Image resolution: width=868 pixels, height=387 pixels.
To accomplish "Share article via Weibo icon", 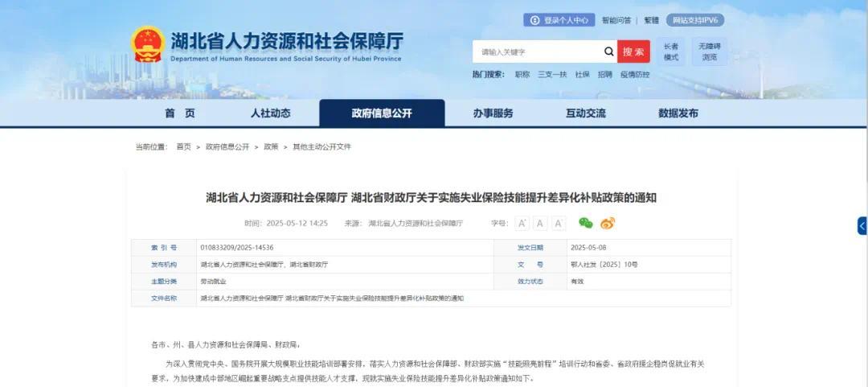I will pyautogui.click(x=608, y=223).
